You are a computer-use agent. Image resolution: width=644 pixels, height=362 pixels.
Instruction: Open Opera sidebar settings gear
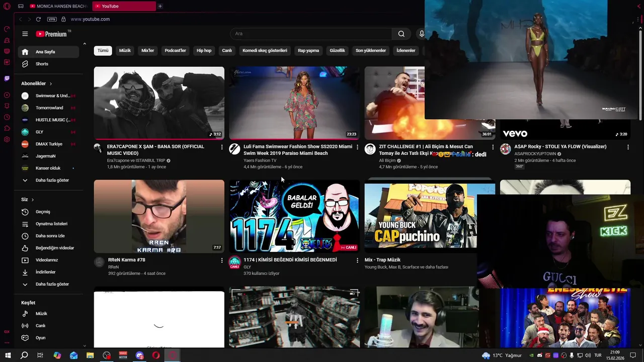coord(7,139)
